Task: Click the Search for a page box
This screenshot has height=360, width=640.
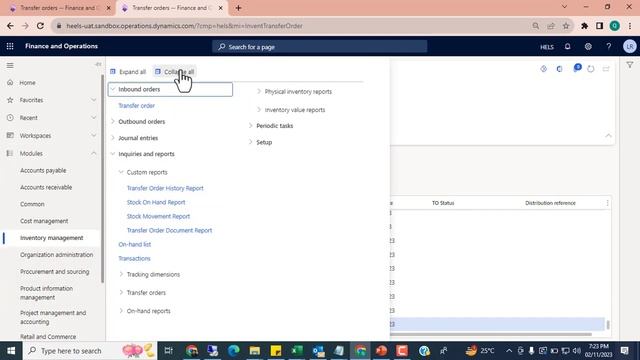Action: [x=320, y=47]
